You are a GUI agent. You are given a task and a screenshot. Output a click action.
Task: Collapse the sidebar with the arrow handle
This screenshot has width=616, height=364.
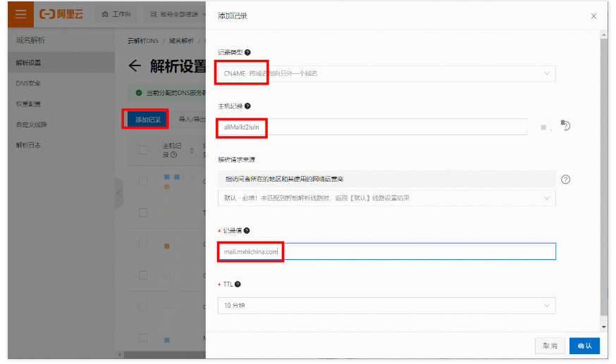(119, 193)
